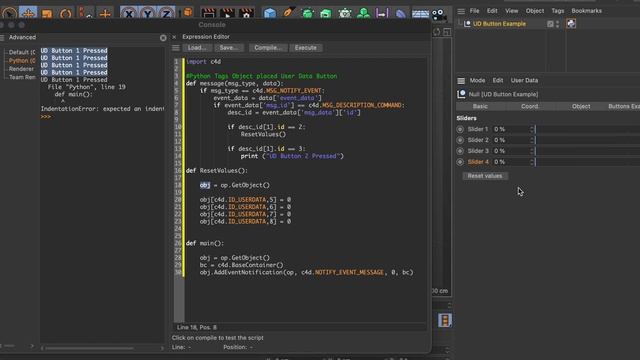The width and height of the screenshot is (640, 360).
Task: Click Slider 2 percent value field
Action: (510, 140)
